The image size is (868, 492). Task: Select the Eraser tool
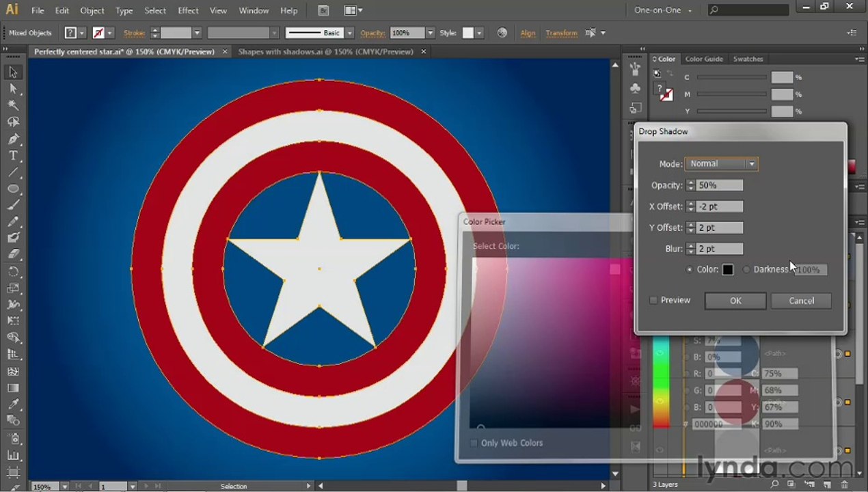[x=13, y=255]
